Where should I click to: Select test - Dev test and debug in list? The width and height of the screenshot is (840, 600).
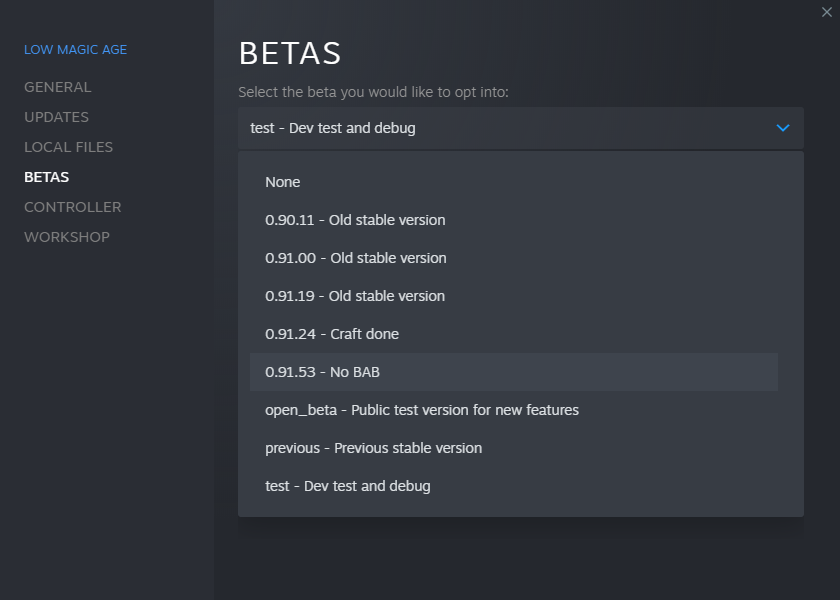point(514,486)
